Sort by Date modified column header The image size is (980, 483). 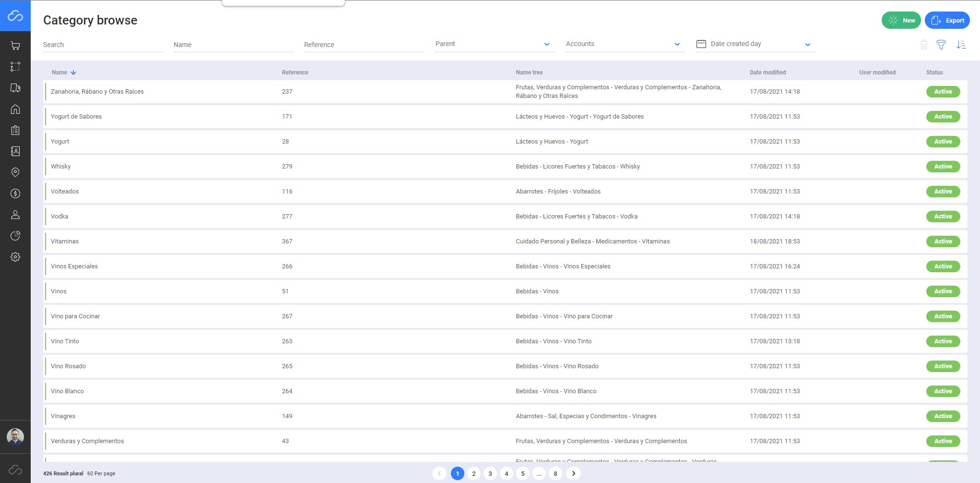coord(767,72)
